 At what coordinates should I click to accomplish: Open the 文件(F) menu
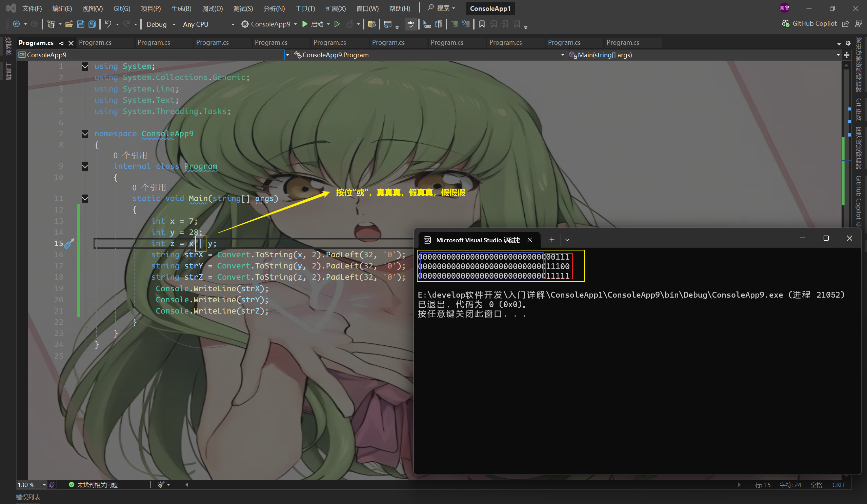coord(32,8)
